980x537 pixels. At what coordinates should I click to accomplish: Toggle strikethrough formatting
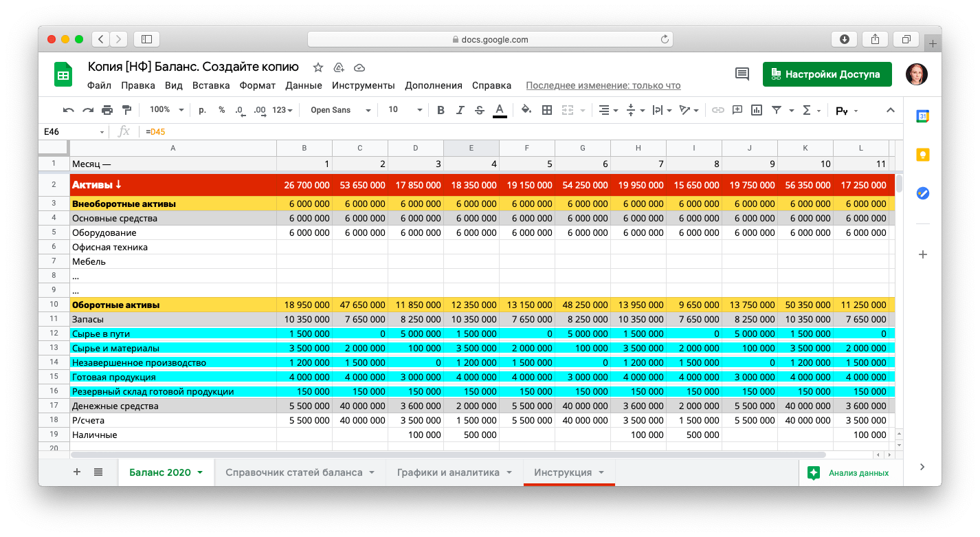479,110
